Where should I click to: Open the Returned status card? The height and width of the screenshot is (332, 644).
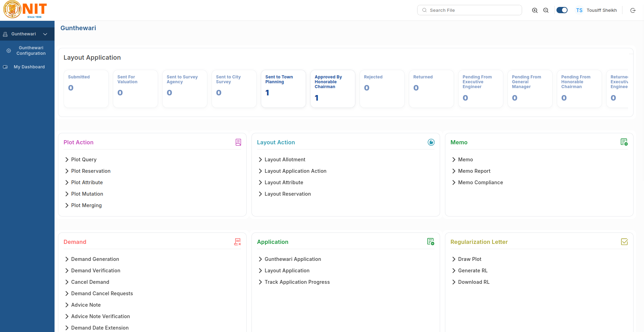431,89
